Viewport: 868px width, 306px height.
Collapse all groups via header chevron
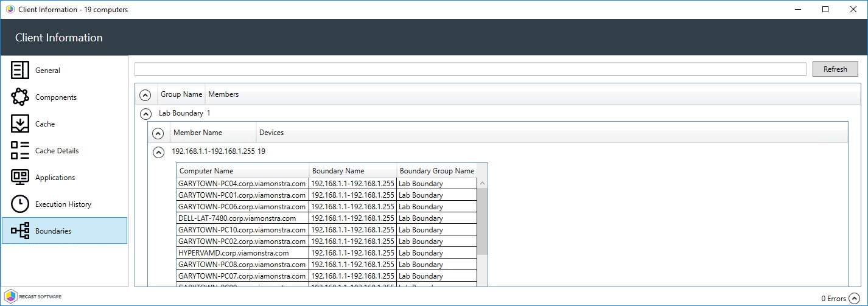145,95
